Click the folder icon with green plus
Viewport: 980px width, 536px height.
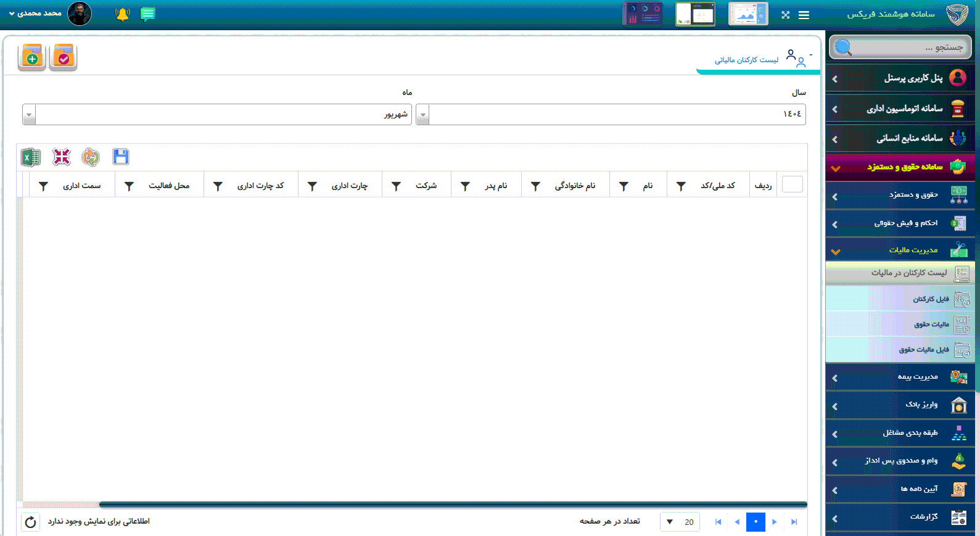click(32, 57)
